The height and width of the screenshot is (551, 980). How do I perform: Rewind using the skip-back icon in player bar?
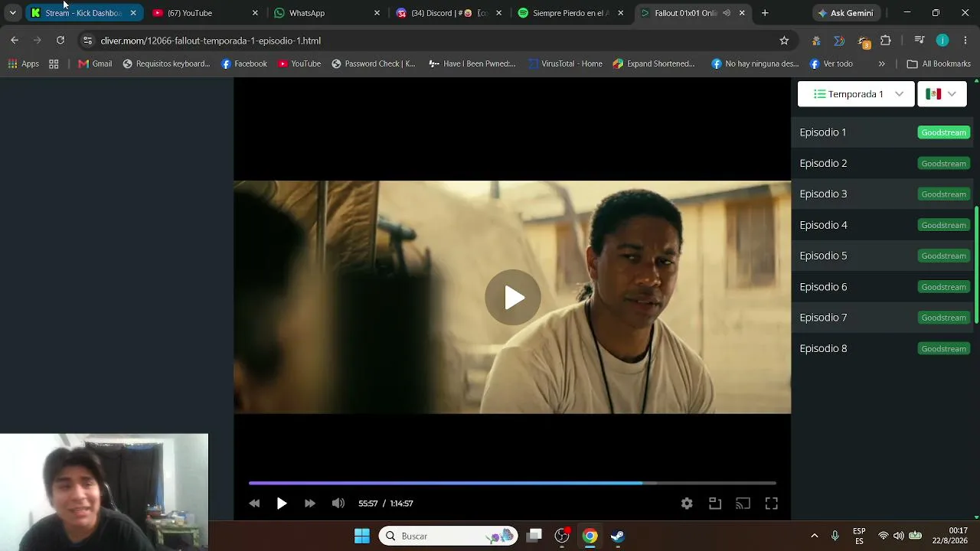(x=254, y=504)
